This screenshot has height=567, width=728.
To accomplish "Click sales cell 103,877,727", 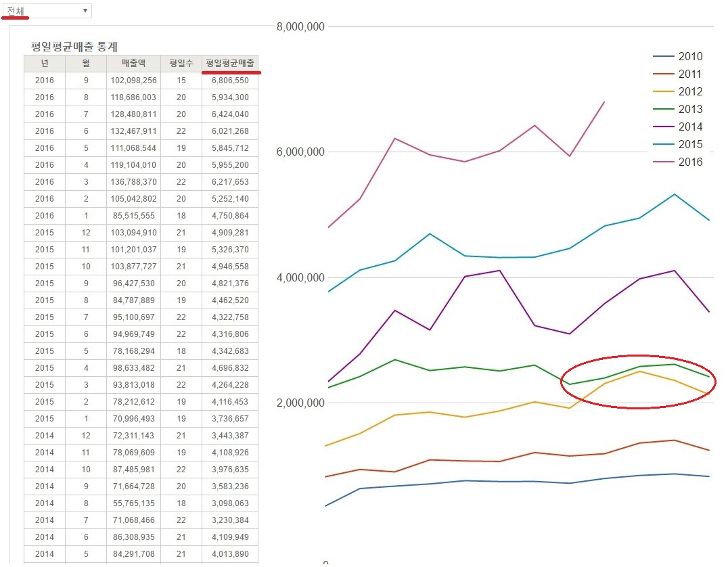I will tap(134, 267).
